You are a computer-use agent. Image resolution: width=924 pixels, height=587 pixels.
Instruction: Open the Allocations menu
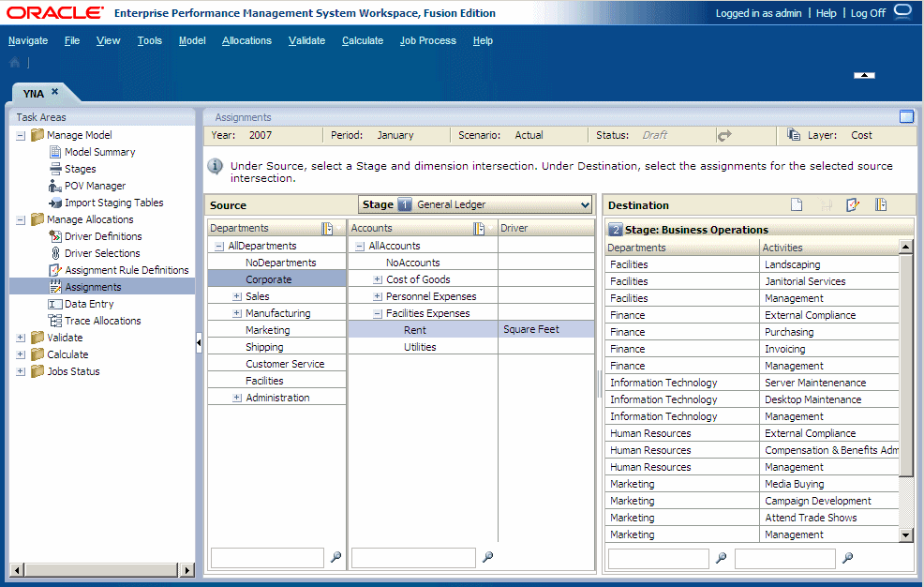246,40
